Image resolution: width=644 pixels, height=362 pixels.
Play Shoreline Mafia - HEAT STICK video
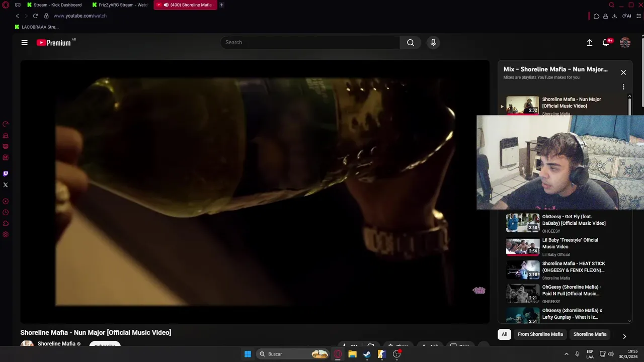pos(563,270)
